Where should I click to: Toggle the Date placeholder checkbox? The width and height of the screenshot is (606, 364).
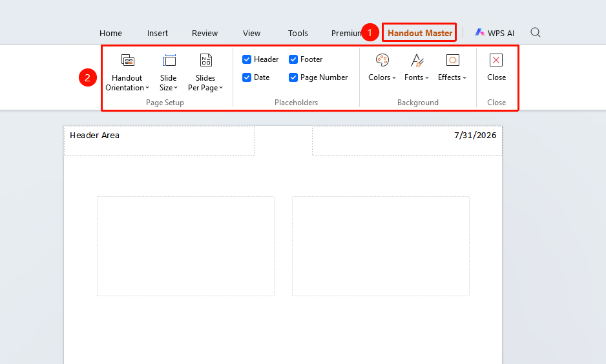tap(247, 77)
